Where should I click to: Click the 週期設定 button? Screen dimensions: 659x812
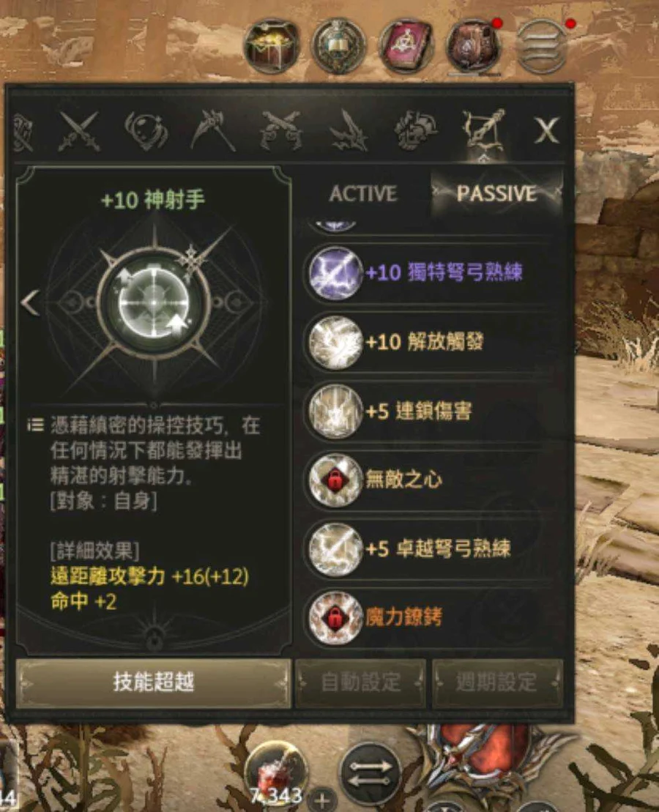497,682
